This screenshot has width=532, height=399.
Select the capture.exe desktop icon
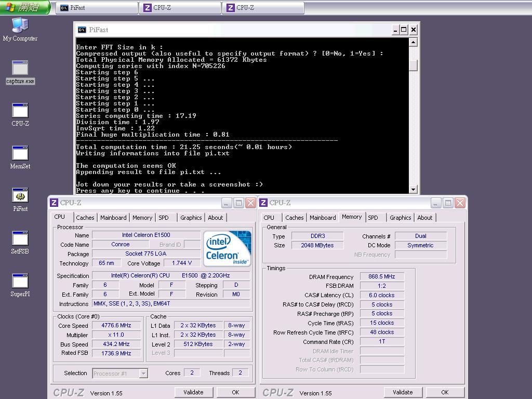pos(20,72)
